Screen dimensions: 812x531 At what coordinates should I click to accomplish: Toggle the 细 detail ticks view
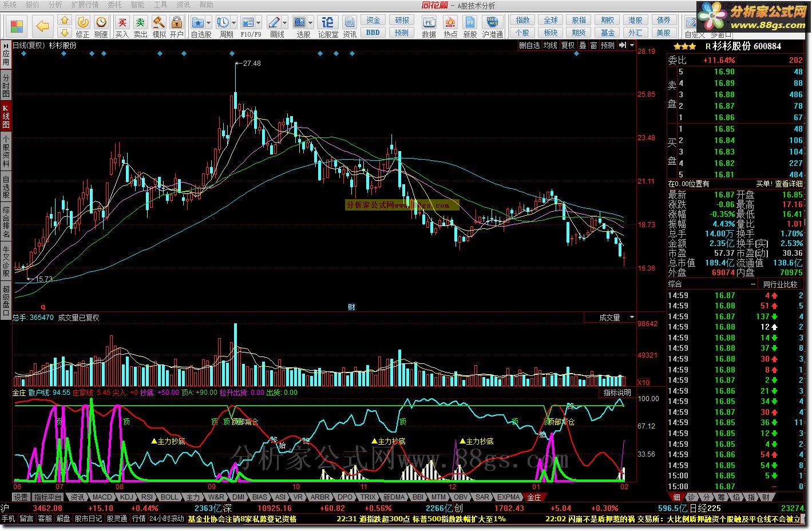[x=676, y=497]
